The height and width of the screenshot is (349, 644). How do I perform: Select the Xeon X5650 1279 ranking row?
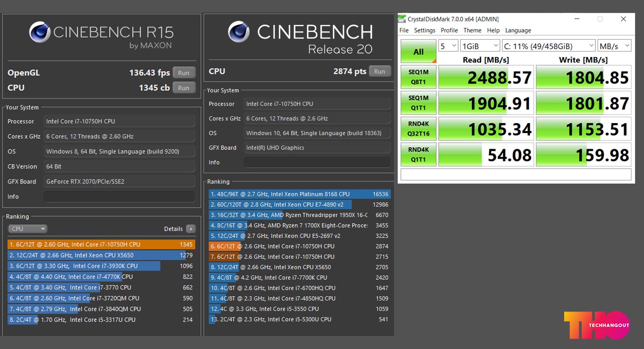coord(101,255)
